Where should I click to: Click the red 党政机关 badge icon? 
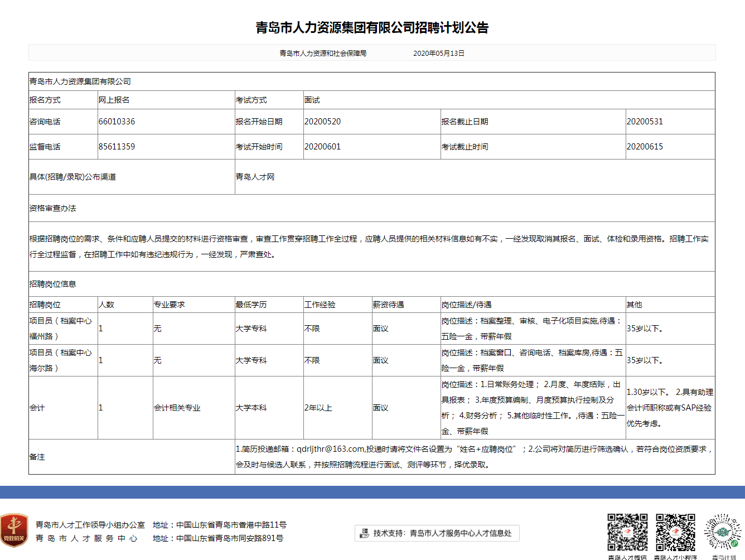[14, 530]
